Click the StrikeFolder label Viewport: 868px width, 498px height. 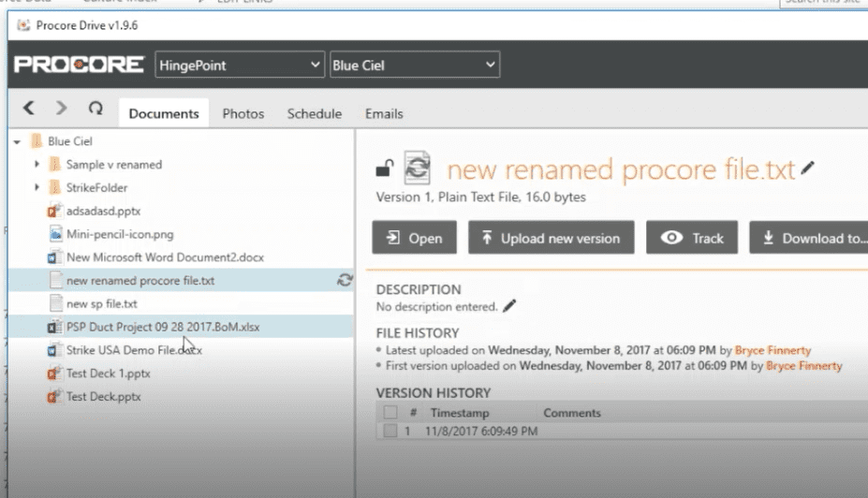(96, 187)
